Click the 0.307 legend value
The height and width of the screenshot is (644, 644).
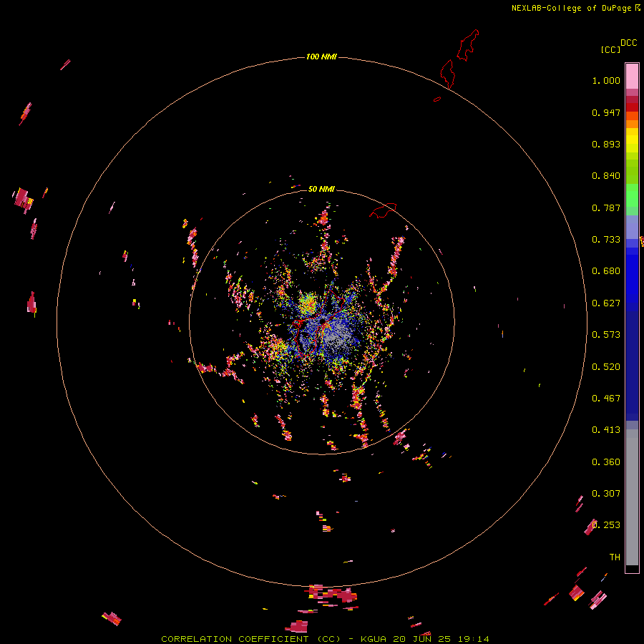coord(606,494)
